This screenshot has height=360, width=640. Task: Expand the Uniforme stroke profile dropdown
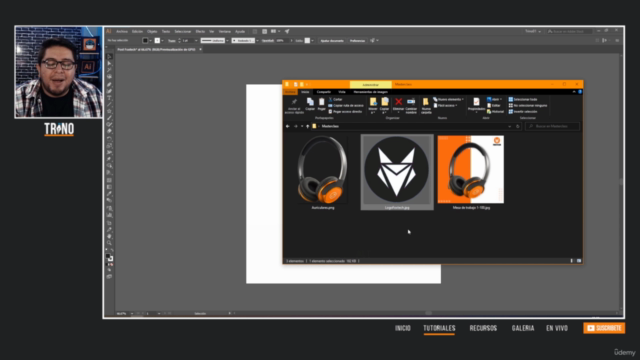coord(227,40)
